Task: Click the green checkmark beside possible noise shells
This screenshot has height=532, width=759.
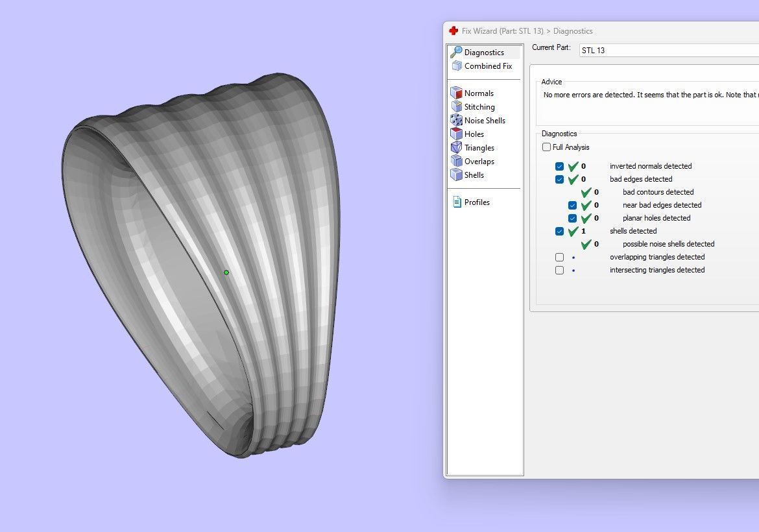Action: click(586, 244)
